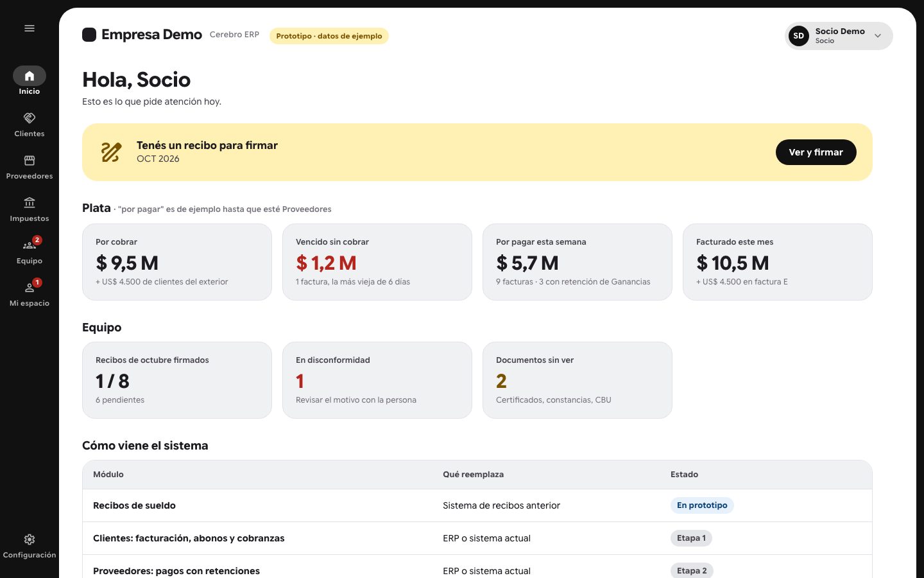
Task: Click the signature pencil icon in banner
Action: coord(112,152)
